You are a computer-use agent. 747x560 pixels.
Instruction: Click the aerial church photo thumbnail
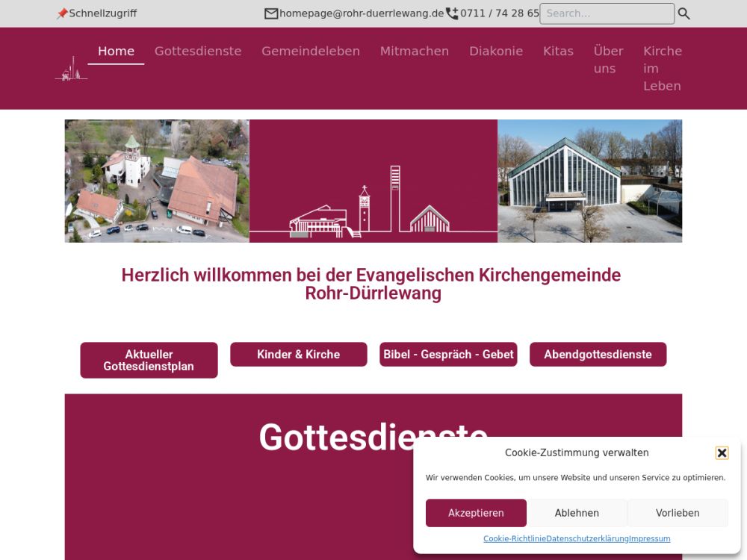(x=157, y=181)
